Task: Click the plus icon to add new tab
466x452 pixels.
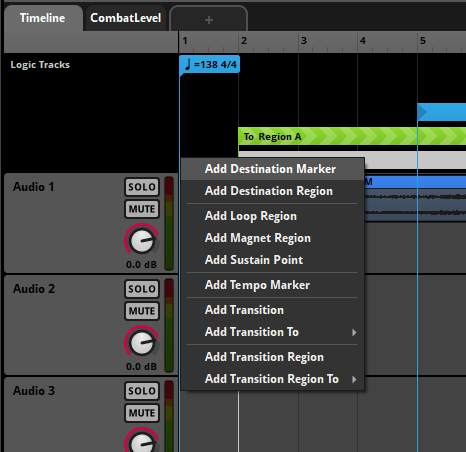Action: pyautogui.click(x=209, y=20)
